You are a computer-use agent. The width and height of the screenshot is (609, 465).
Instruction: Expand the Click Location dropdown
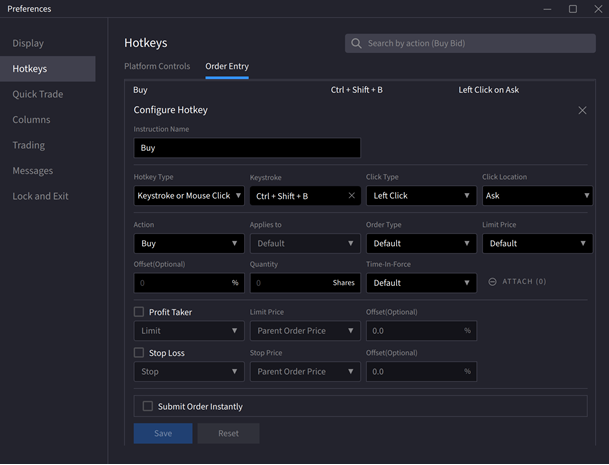tap(537, 196)
